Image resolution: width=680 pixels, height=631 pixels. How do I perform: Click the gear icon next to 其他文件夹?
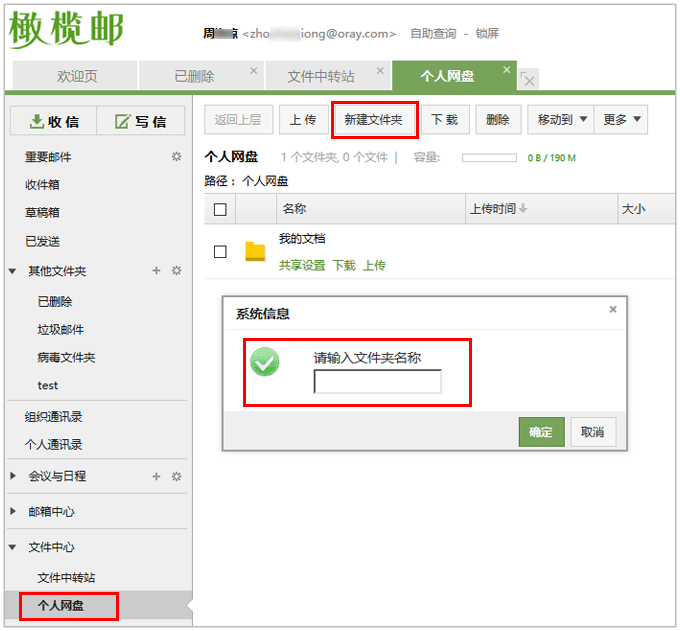[176, 271]
